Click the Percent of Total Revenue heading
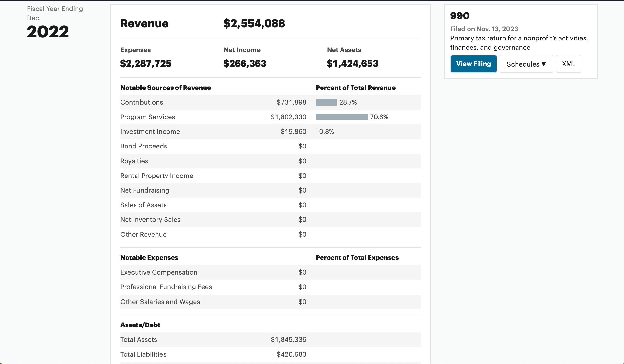The width and height of the screenshot is (624, 364). [356, 88]
